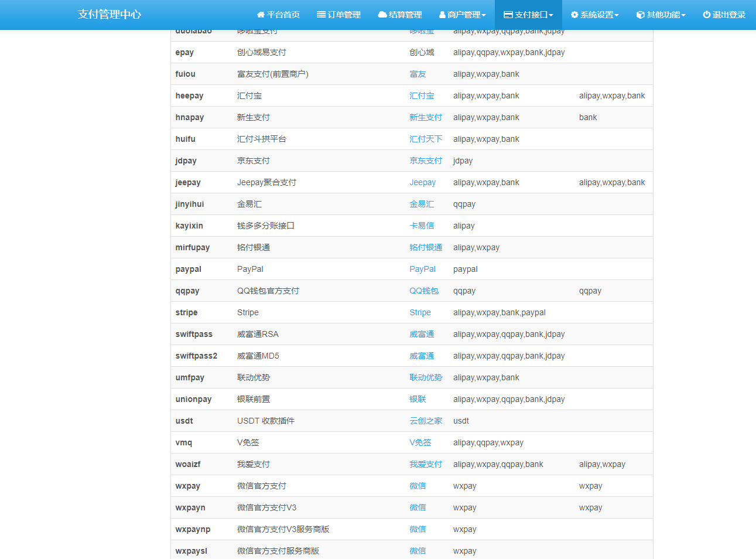The height and width of the screenshot is (559, 756).
Task: Open the 卡易信 link
Action: 422,226
